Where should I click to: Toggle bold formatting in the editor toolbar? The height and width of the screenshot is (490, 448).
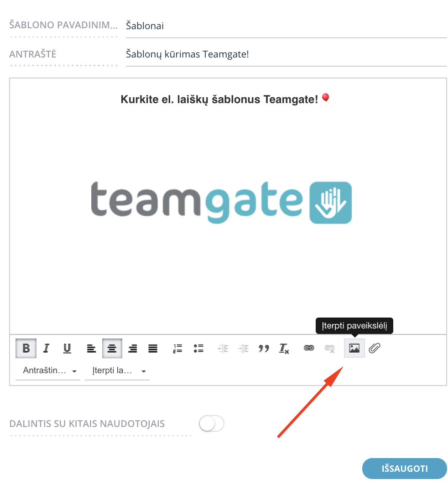26,348
